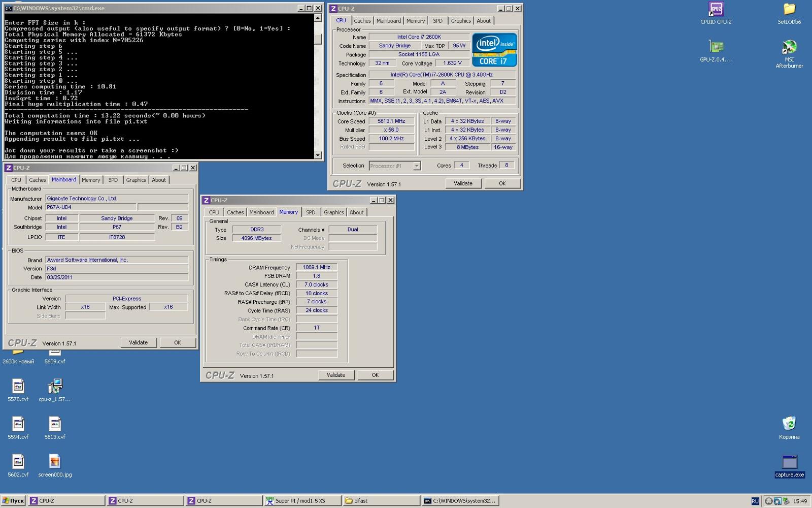Click the CPU-Z Memory window title icon
The width and height of the screenshot is (812, 508).
[206, 200]
